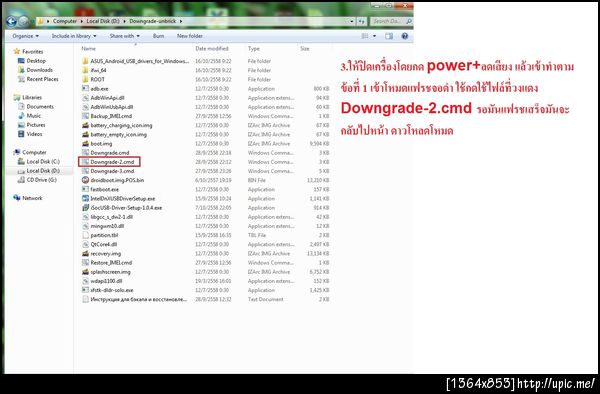Select the Backup_IMEI.cmd file icon
This screenshot has height=394, width=600.
pyautogui.click(x=85, y=116)
